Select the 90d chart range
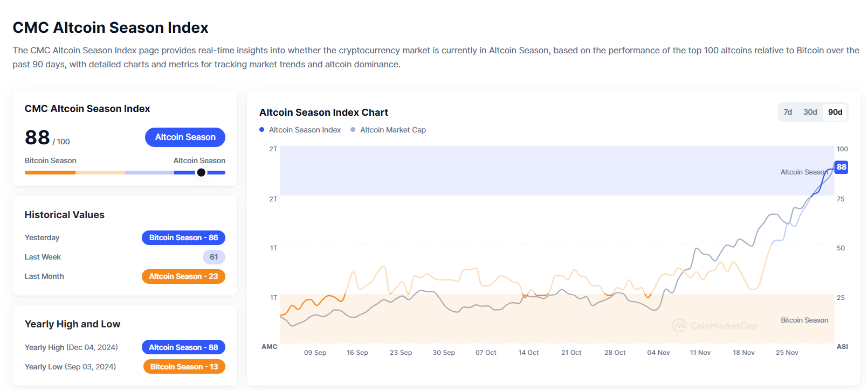Viewport: 868px width, 392px height. pyautogui.click(x=835, y=112)
